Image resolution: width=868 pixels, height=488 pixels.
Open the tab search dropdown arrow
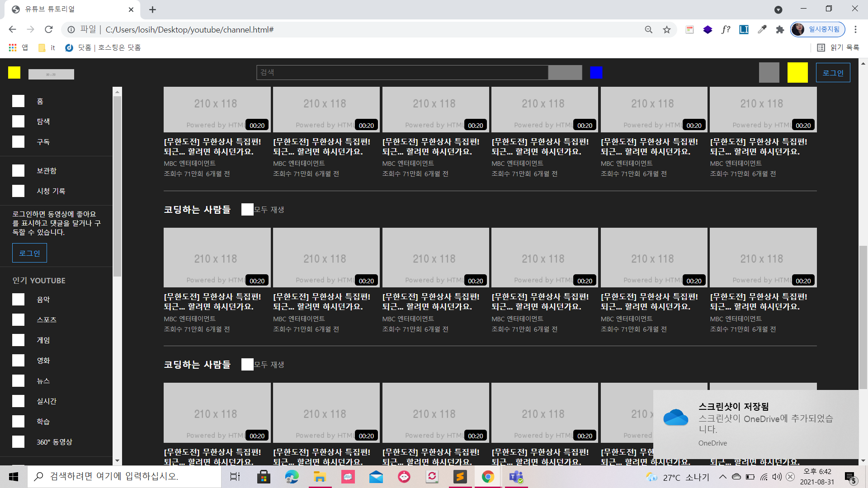pos(778,9)
